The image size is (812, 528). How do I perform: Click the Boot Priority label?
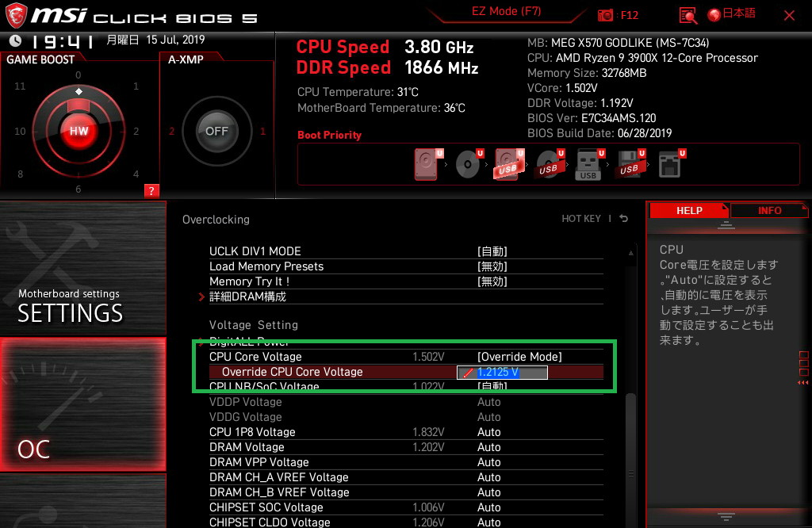click(329, 135)
